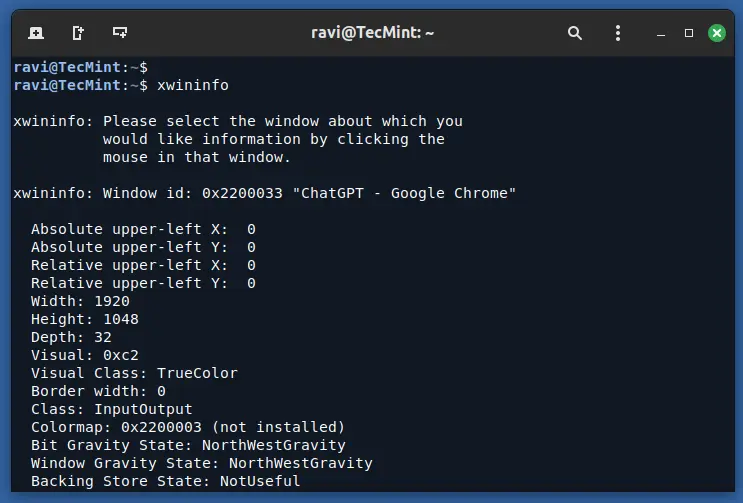
Task: Click the ChatGPT - Google Chrome window id line
Action: [x=264, y=193]
